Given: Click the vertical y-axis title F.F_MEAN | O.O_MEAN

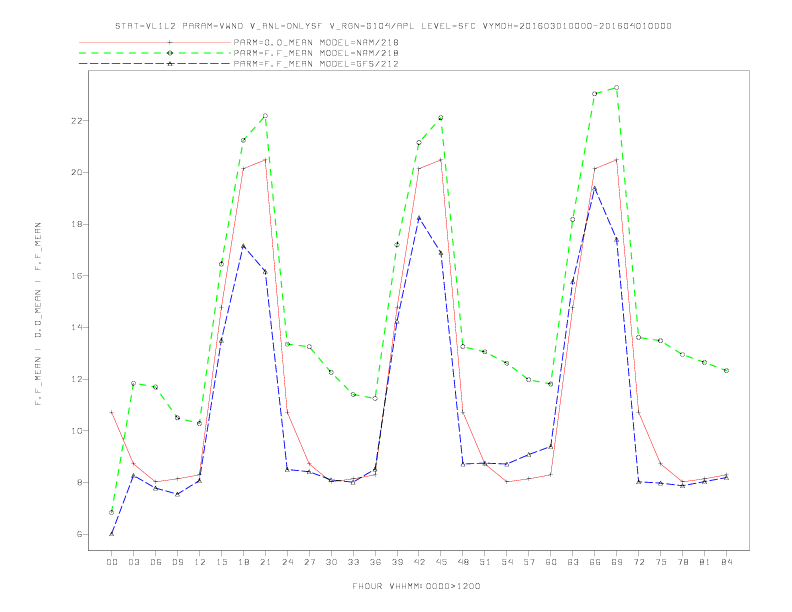Looking at the screenshot, I should point(38,314).
